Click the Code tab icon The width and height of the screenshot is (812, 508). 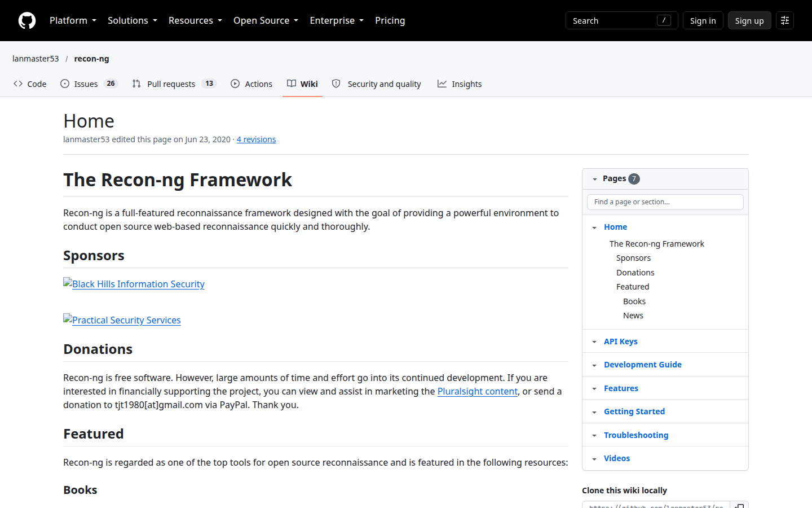click(18, 84)
